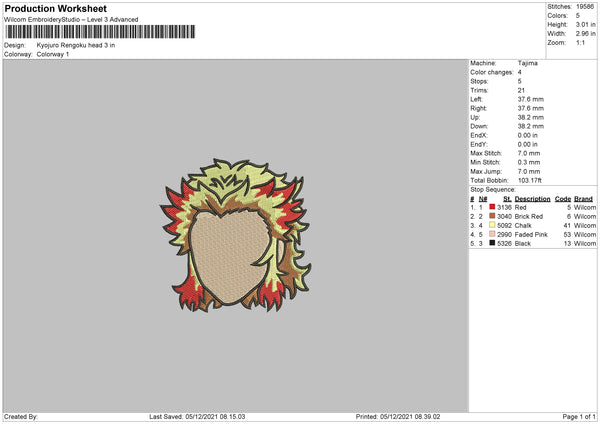This screenshot has width=600, height=424.
Task: Click the 'EndX:' label
Action: (479, 135)
